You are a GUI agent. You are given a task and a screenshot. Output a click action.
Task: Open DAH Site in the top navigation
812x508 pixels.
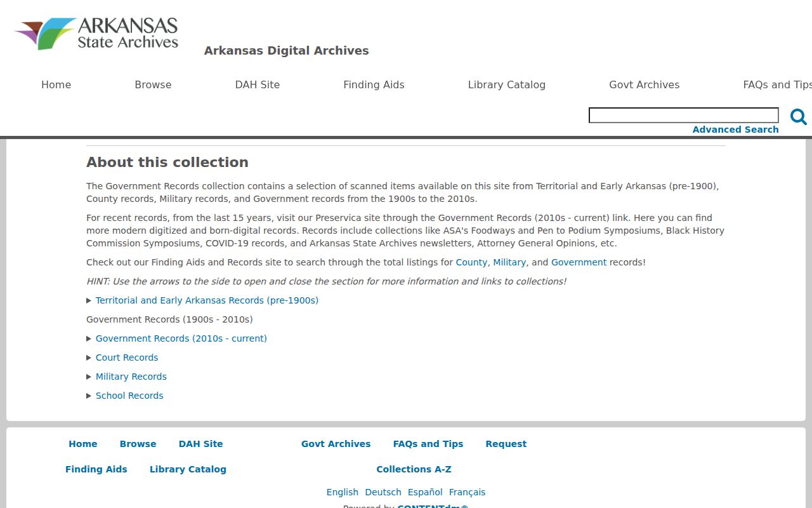click(x=257, y=84)
